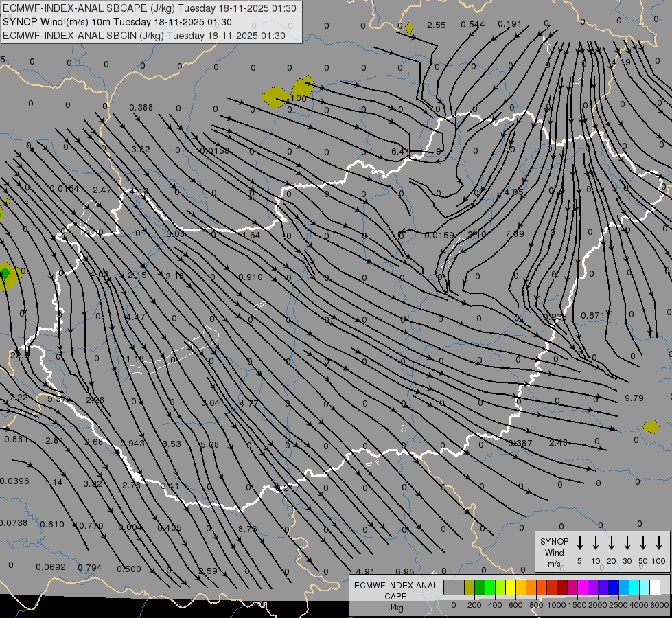Pick the first gray swatch in the CAPE legend
Viewport: 672px width, 618px height.
449,587
